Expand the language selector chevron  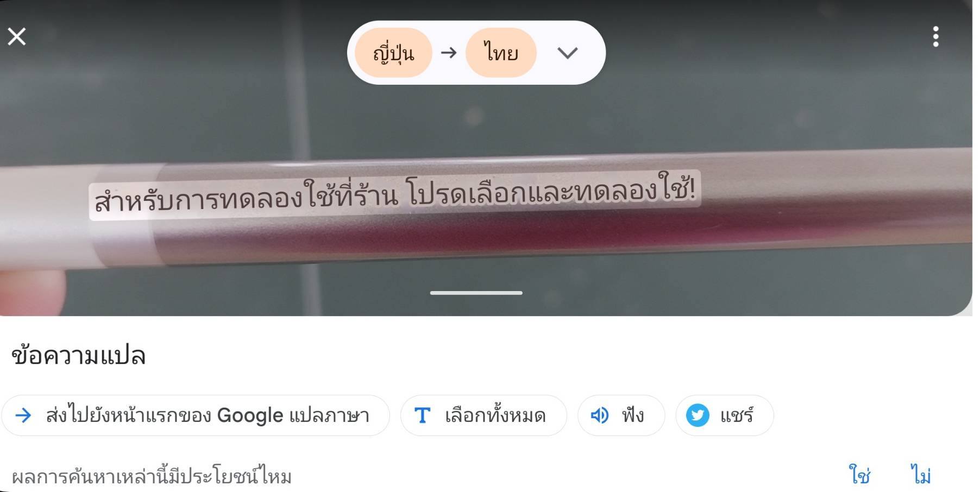(x=568, y=53)
